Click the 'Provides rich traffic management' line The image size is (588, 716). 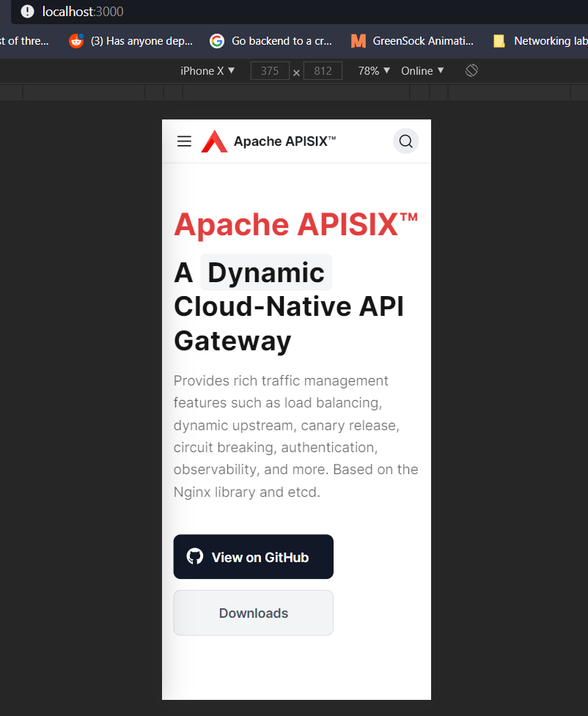[x=281, y=380]
